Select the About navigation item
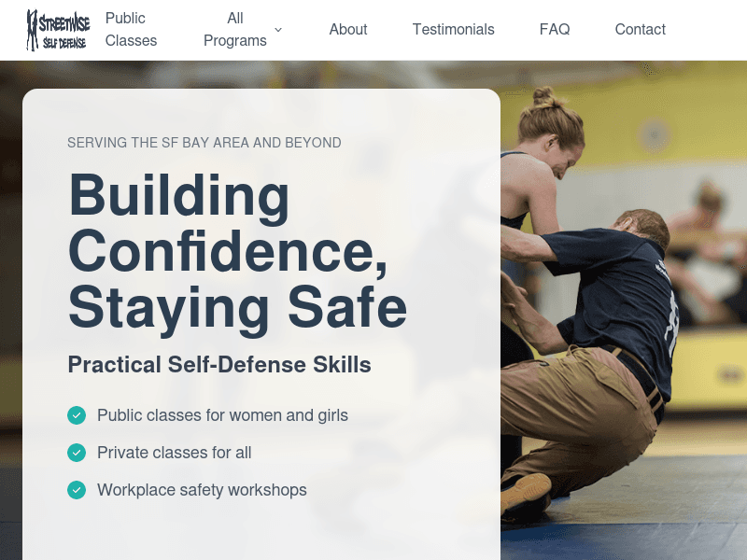 point(348,29)
